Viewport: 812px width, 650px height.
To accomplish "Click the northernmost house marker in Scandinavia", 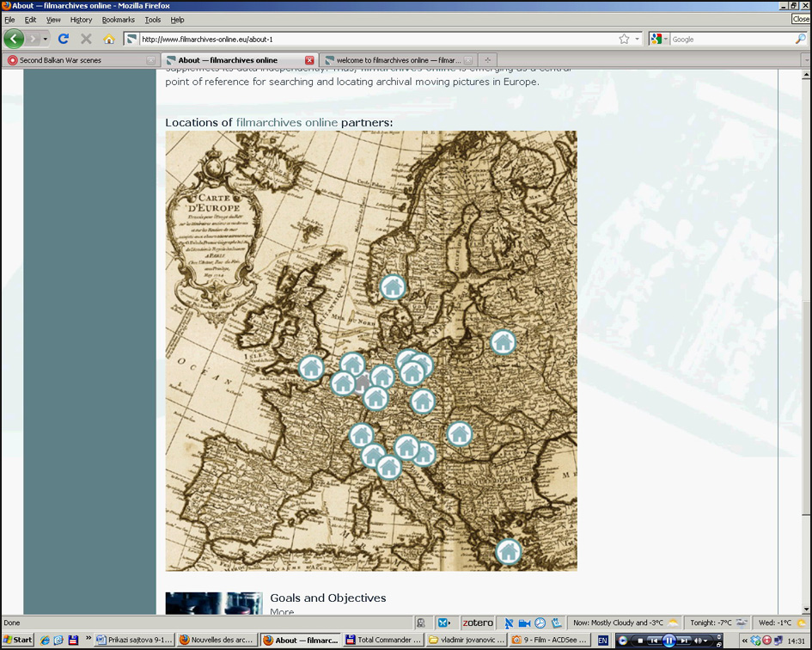I will (x=393, y=287).
